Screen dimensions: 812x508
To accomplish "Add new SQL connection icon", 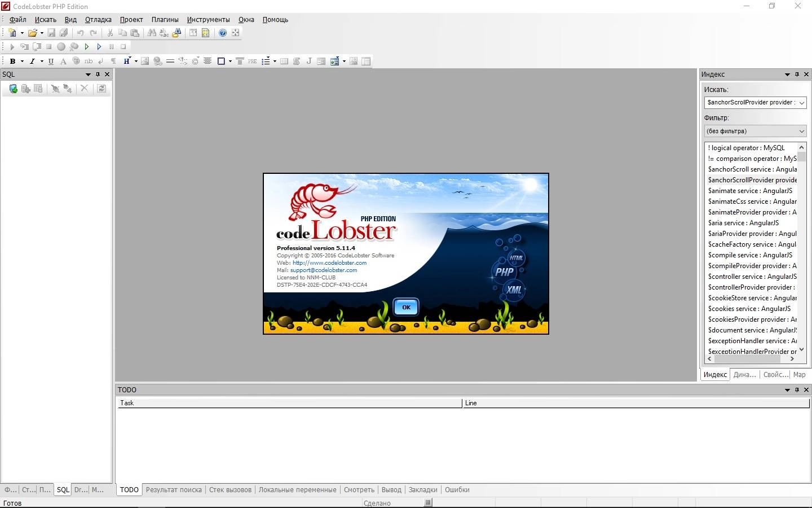I will [x=13, y=89].
